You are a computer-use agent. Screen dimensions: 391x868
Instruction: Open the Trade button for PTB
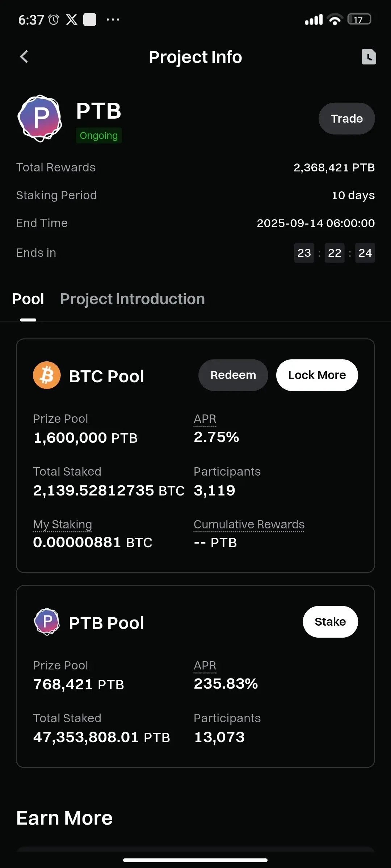pyautogui.click(x=346, y=119)
